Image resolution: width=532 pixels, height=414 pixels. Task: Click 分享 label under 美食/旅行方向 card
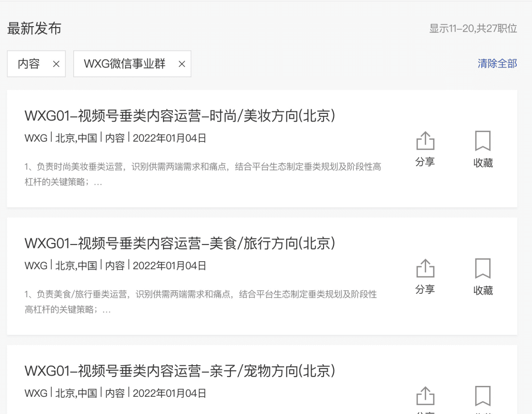pyautogui.click(x=425, y=289)
